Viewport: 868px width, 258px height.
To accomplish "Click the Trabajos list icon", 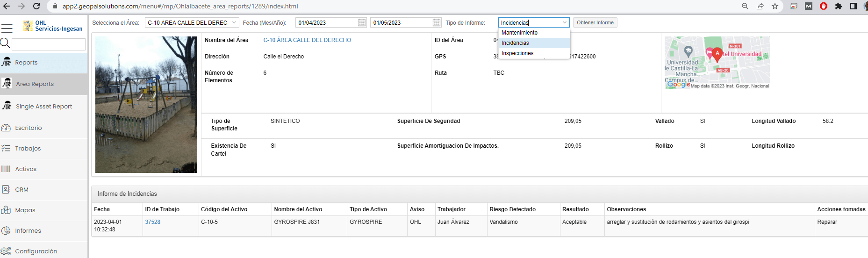I will pos(6,148).
